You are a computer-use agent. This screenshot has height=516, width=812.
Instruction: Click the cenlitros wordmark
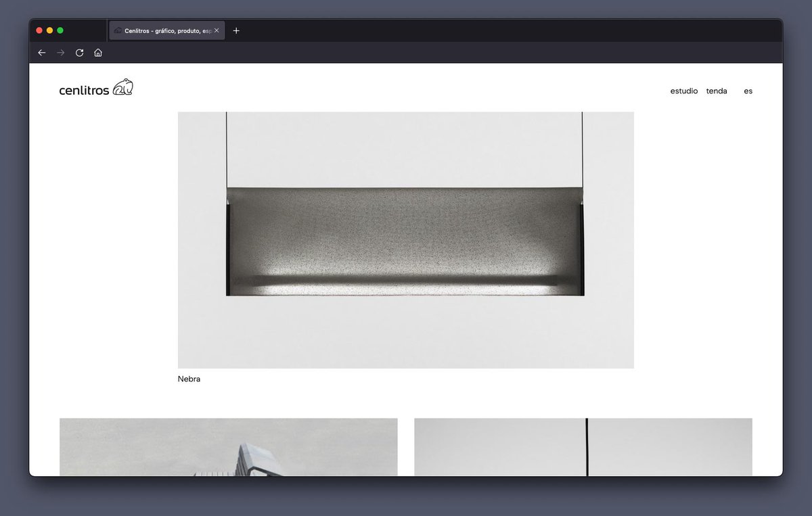[84, 91]
